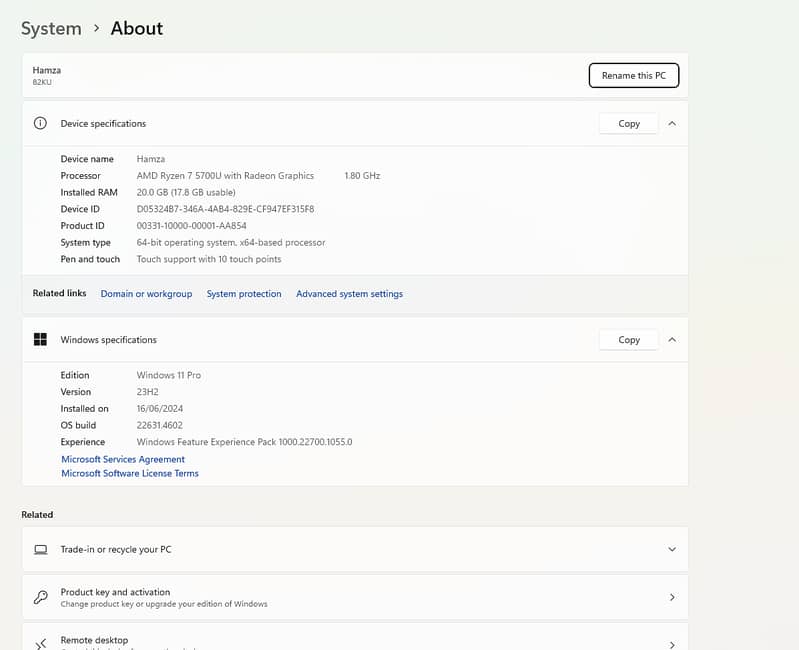Screen dimensions: 799x650
Task: Collapse the Device specifications section
Action: click(672, 123)
